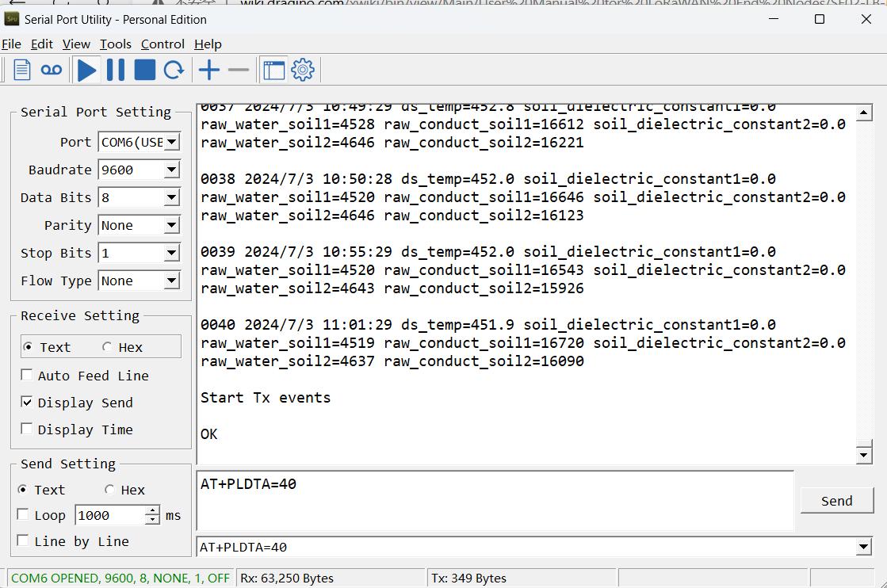The height and width of the screenshot is (588, 887).
Task: Close the Serial Port Utility window
Action: [866, 19]
